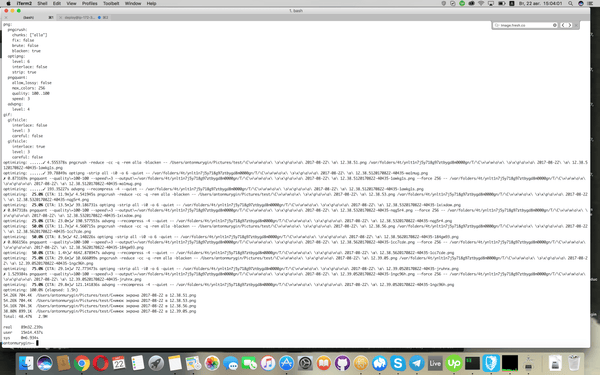This screenshot has height=375, width=600.
Task: Open the blue shield app in Dock
Action: pyautogui.click(x=491, y=363)
